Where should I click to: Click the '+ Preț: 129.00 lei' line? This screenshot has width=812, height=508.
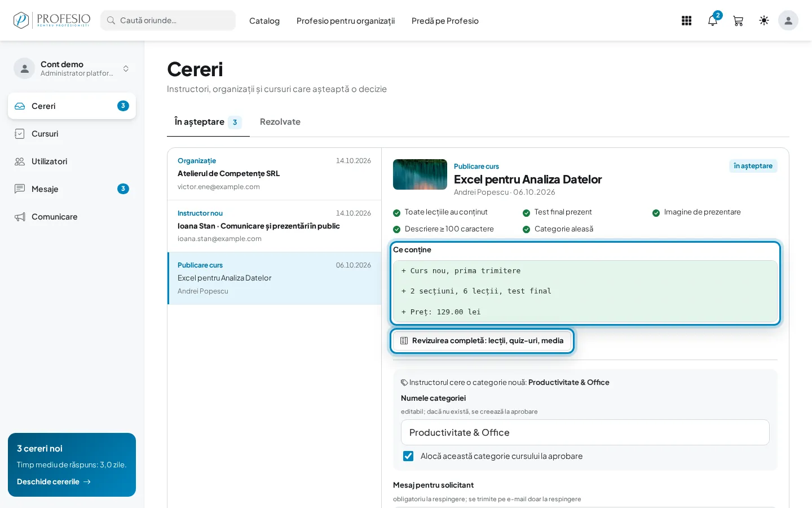click(x=441, y=312)
